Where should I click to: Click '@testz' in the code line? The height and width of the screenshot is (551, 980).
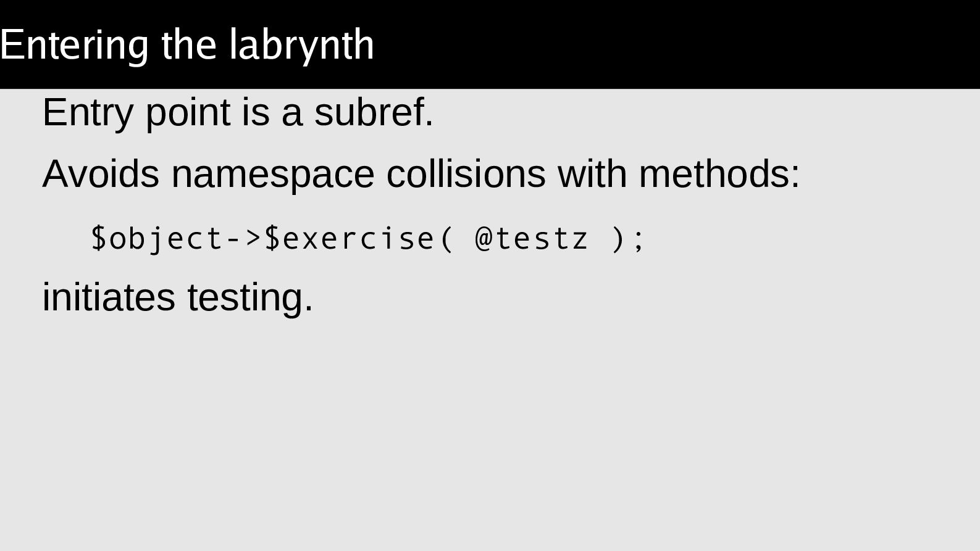pyautogui.click(x=532, y=239)
